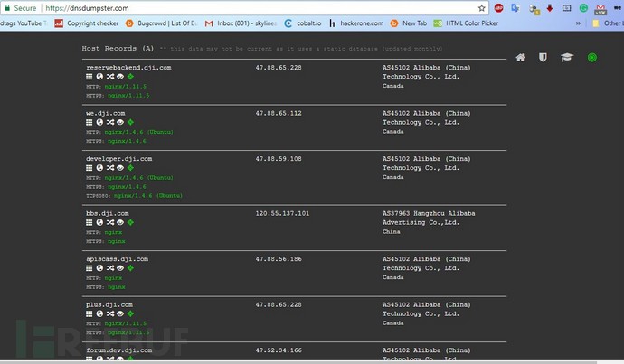Click the grid icon under bbs.dji.com
The width and height of the screenshot is (624, 364).
(90, 222)
